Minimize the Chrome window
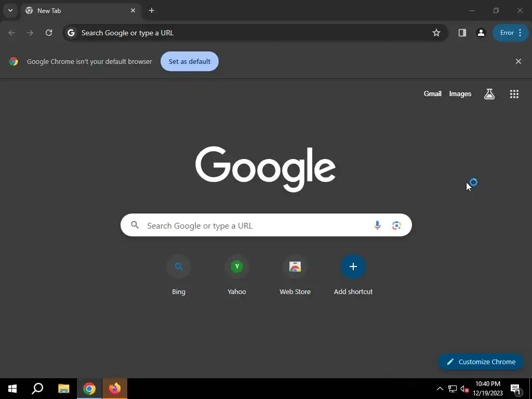Screen dimensions: 532x399 (472, 10)
